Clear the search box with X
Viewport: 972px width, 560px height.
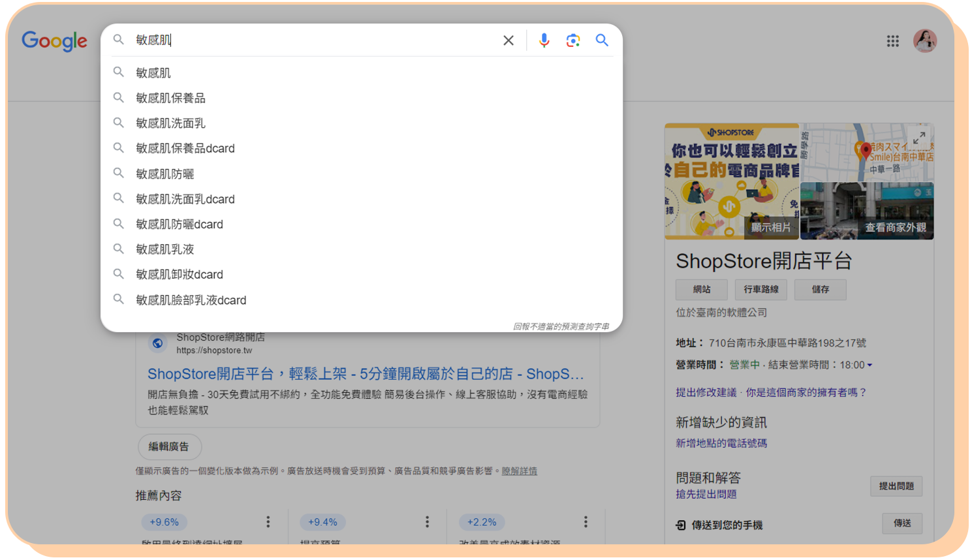tap(509, 40)
